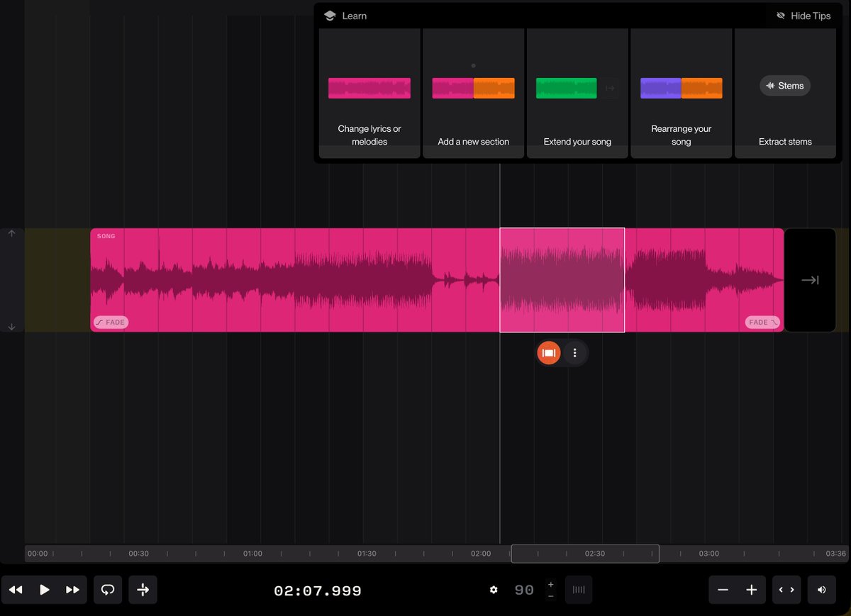Toggle the fade-in badge on the clip
The width and height of the screenshot is (851, 616).
pos(110,322)
